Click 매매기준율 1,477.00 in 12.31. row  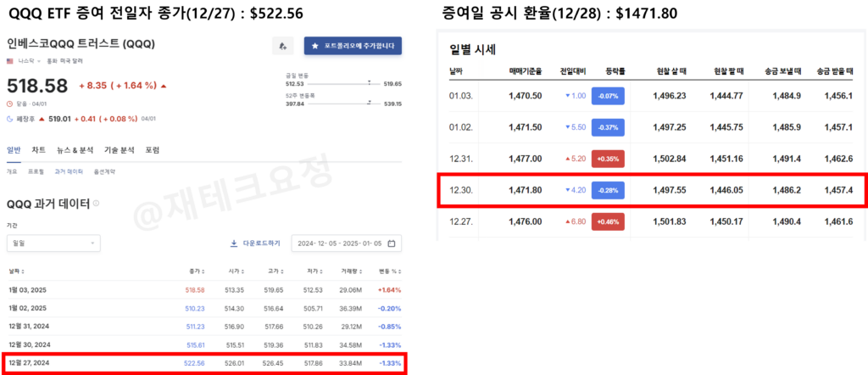(526, 159)
